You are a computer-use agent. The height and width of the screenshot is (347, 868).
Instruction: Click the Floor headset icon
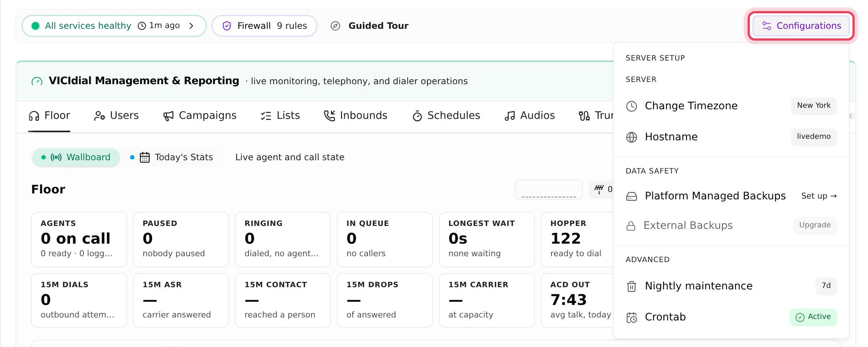(x=34, y=116)
